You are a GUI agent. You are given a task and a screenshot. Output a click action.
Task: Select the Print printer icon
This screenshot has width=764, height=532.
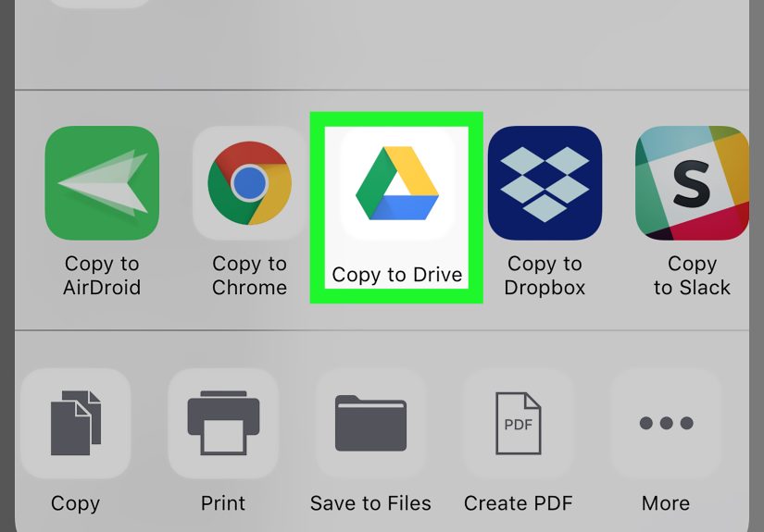pyautogui.click(x=223, y=423)
